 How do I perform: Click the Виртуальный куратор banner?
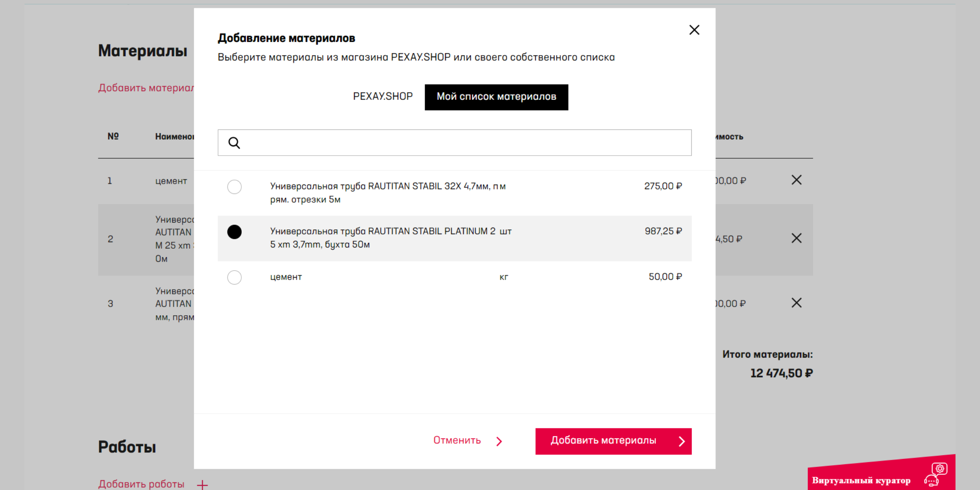coord(861,480)
